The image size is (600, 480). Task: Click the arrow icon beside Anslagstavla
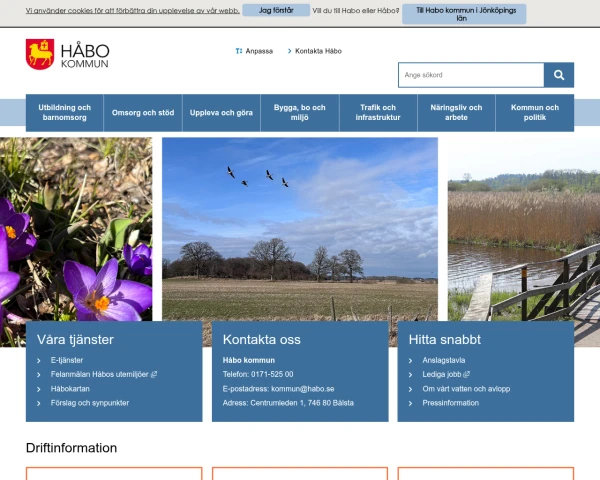click(x=410, y=361)
